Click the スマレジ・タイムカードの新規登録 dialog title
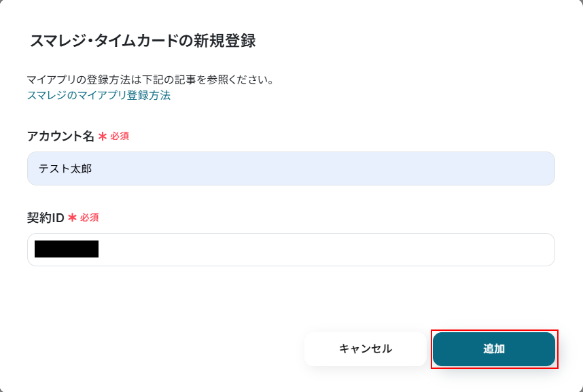This screenshot has width=583, height=392. tap(143, 41)
